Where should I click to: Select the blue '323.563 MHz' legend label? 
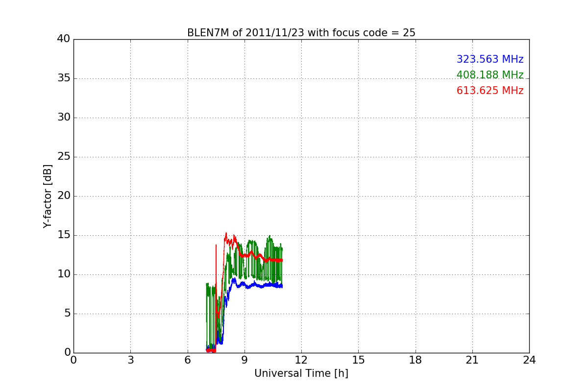click(x=490, y=59)
